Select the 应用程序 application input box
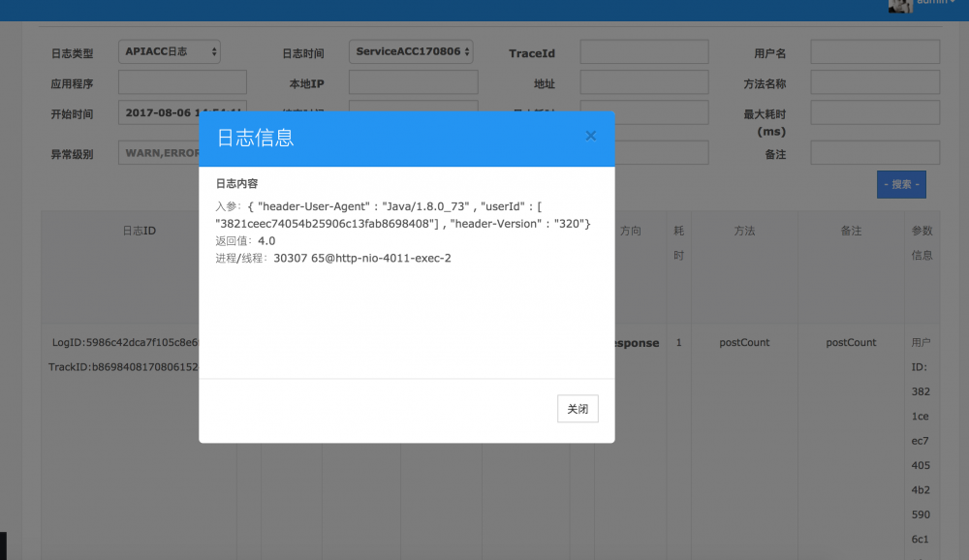The image size is (969, 560). [181, 81]
